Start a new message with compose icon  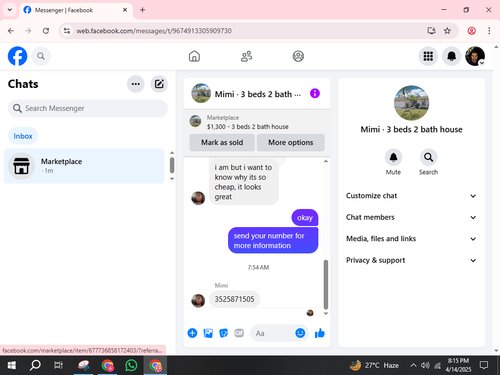click(x=159, y=84)
